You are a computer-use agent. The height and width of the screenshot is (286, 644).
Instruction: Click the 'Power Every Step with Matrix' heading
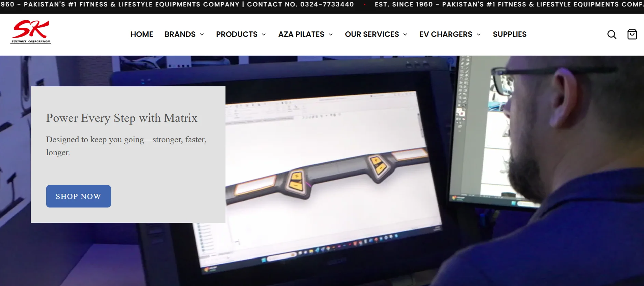point(122,118)
